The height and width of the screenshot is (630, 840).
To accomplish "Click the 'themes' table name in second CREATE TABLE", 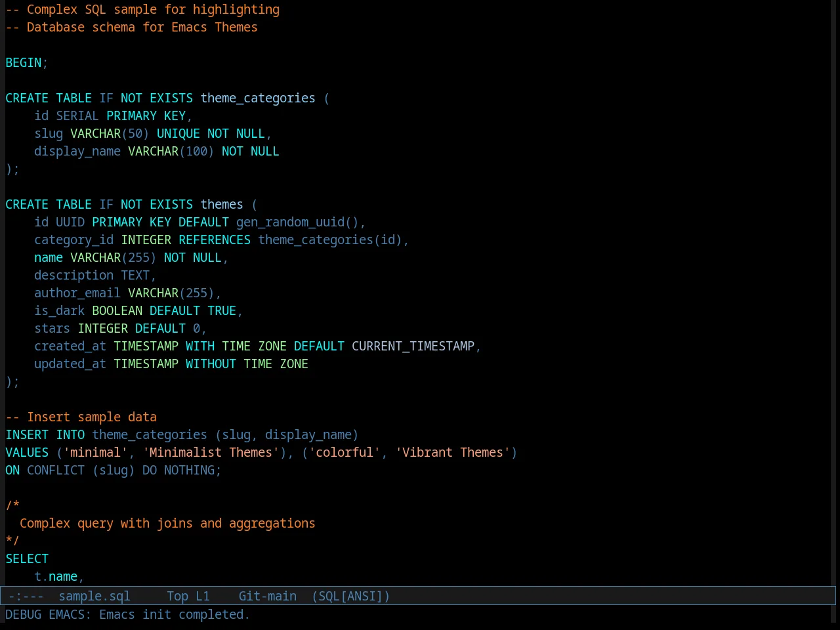I will pos(222,204).
